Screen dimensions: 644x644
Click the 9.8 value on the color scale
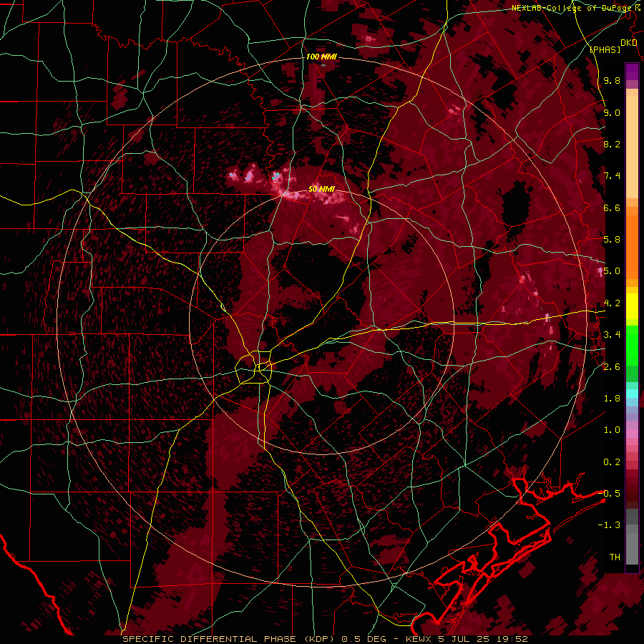612,81
